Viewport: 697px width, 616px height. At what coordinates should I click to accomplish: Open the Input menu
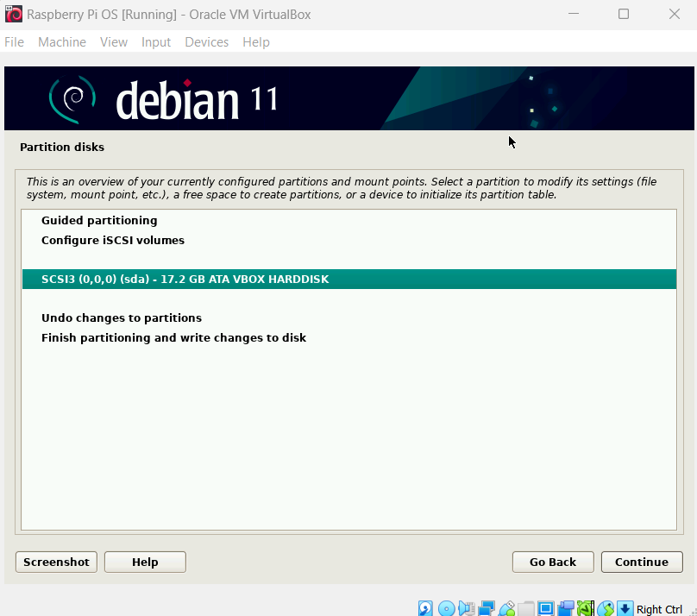[156, 42]
